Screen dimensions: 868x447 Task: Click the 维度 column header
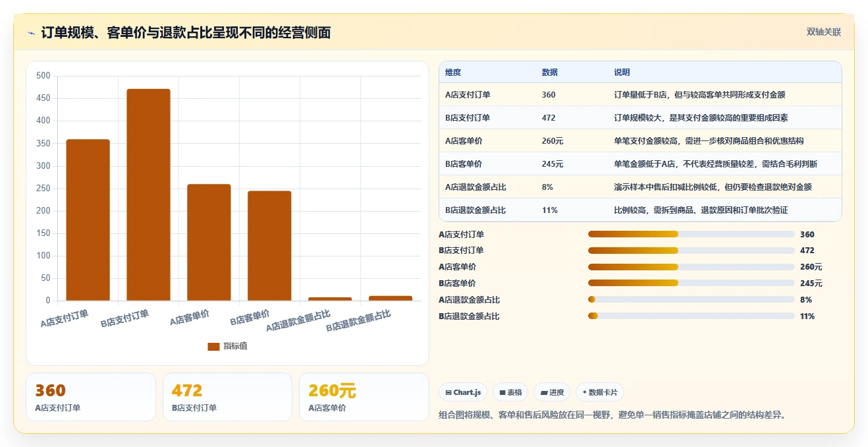coord(453,73)
